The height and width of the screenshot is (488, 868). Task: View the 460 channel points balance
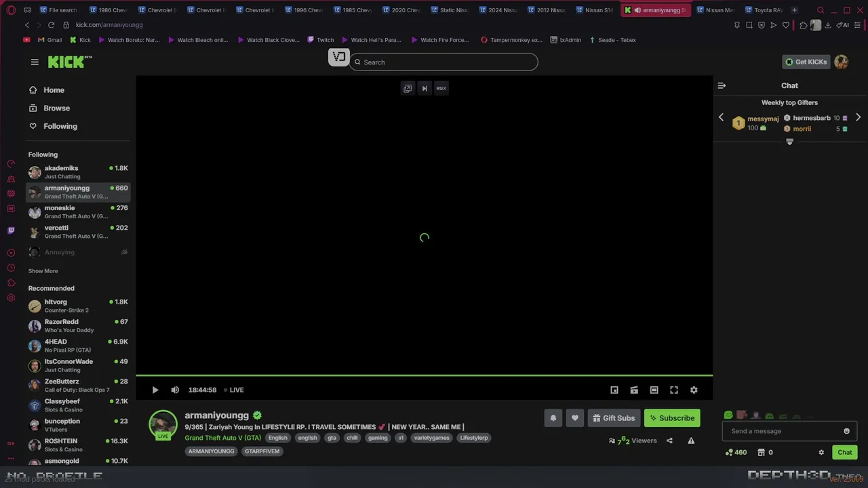736,452
